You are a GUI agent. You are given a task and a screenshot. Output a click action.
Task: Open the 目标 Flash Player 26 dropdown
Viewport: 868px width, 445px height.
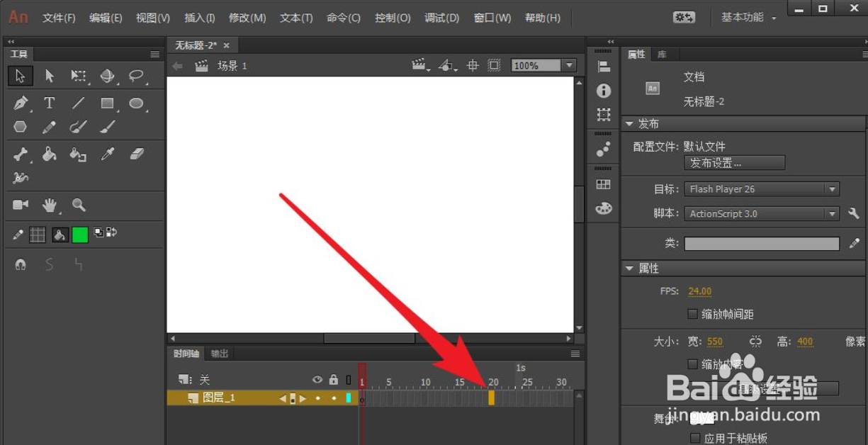(762, 189)
